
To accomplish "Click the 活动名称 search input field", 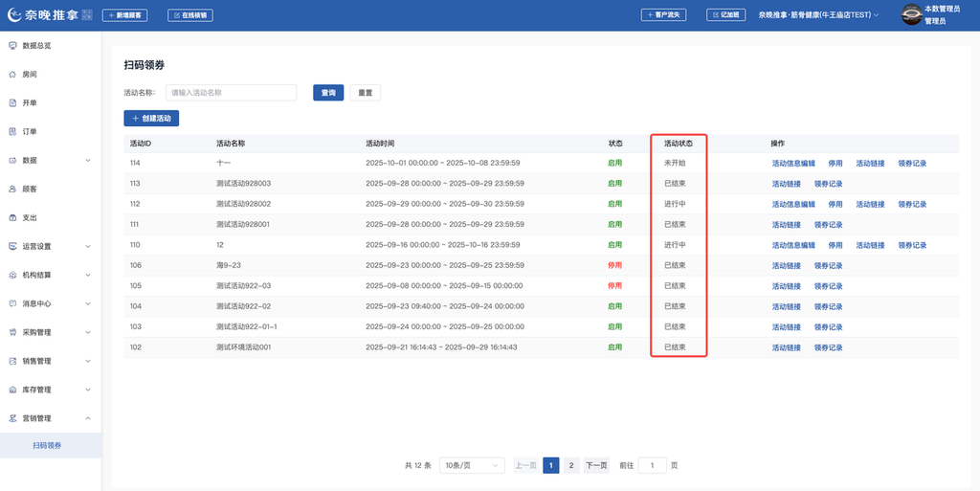I will click(231, 93).
